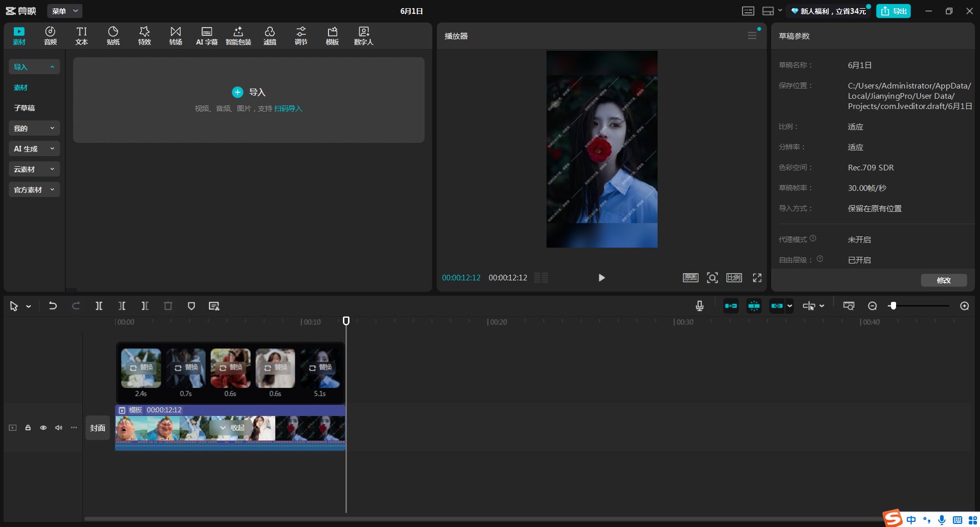Delete the portion left of playhead
980x527 pixels.
[122, 305]
